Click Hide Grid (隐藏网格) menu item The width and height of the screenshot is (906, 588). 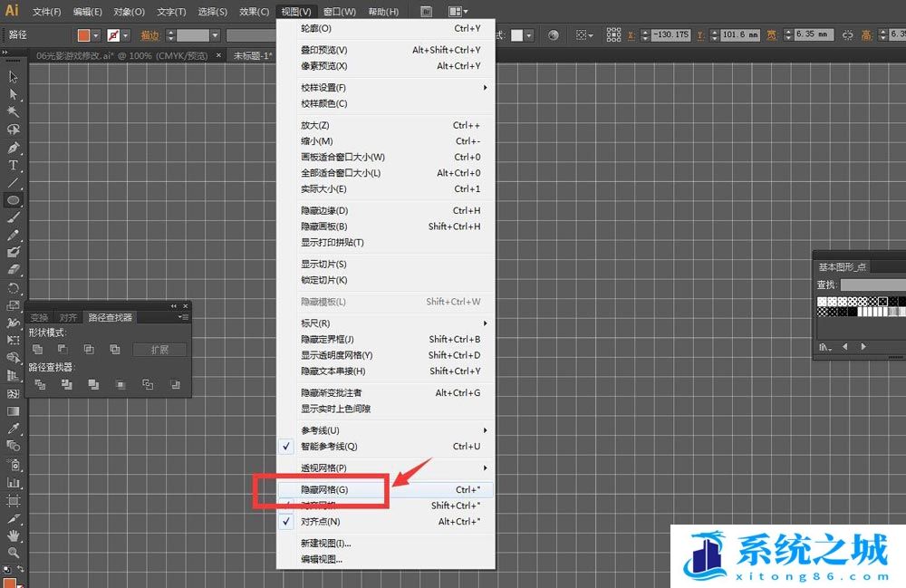pyautogui.click(x=324, y=489)
